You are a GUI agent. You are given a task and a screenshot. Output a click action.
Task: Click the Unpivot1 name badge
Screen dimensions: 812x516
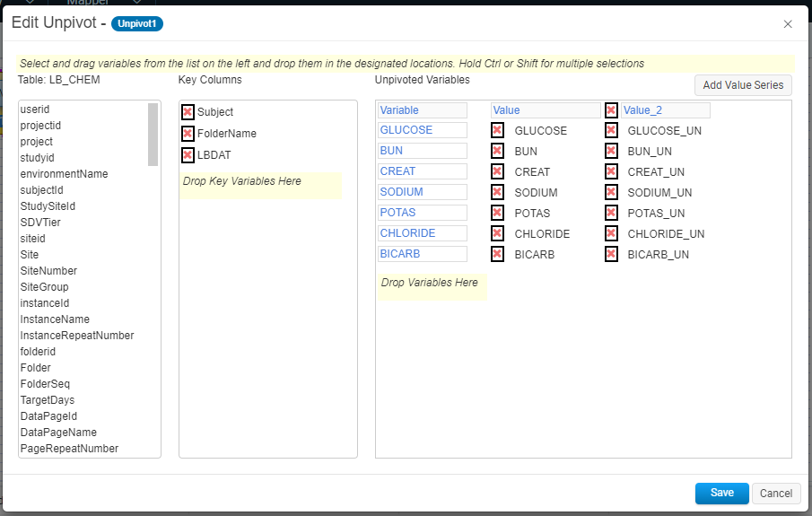(x=136, y=24)
